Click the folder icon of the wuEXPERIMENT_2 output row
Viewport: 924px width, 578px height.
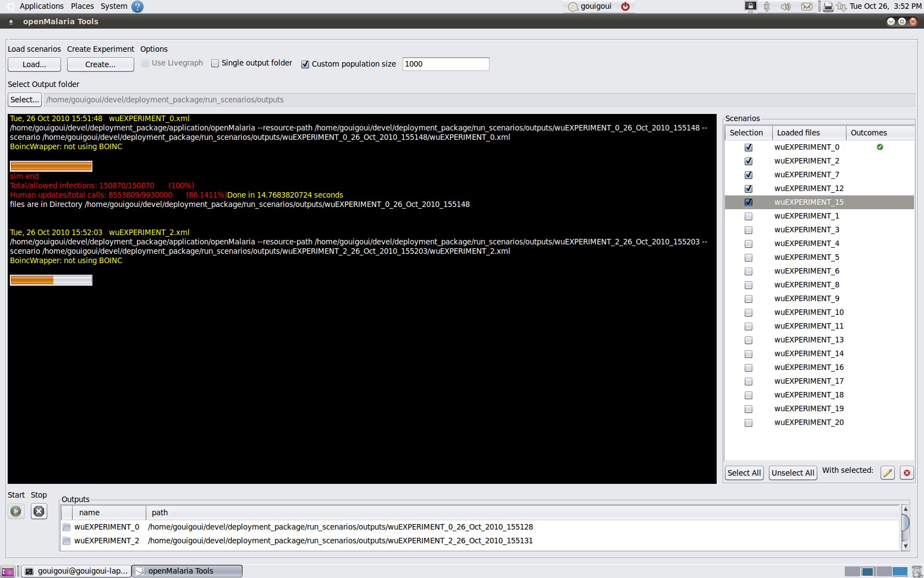[x=67, y=541]
